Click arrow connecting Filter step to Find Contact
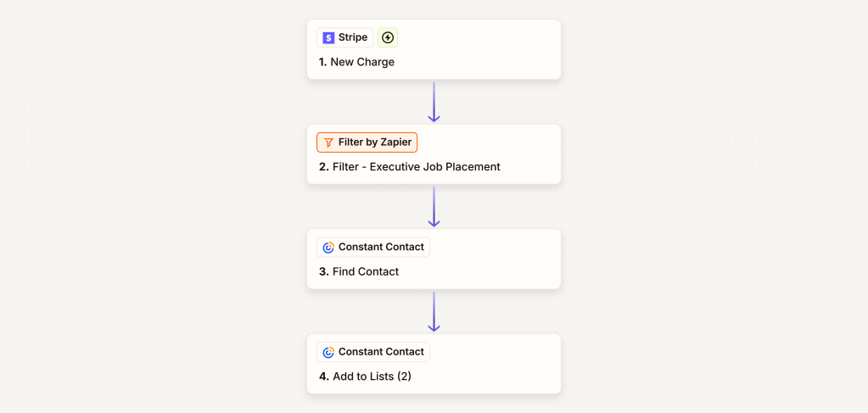Screen dimensions: 868x413 (434, 207)
